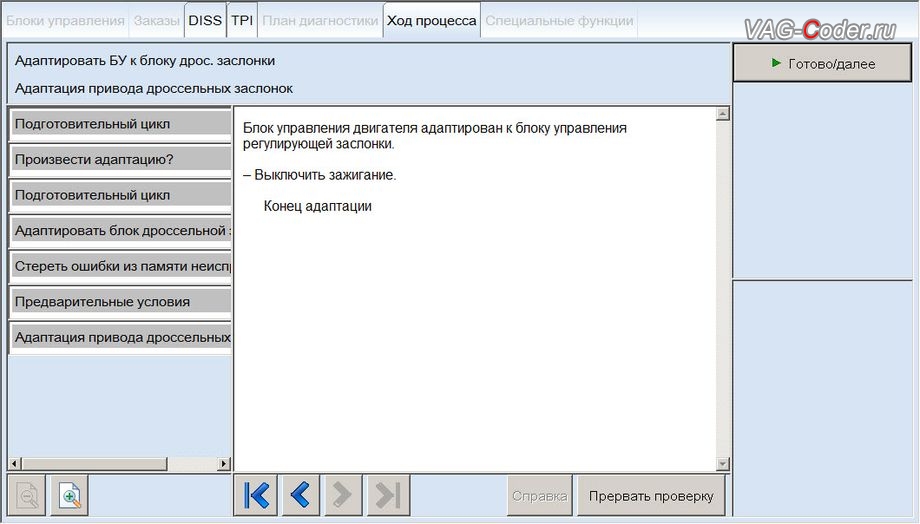This screenshot has height=524, width=920.
Task: Click the grey last step arrow
Action: pos(388,495)
